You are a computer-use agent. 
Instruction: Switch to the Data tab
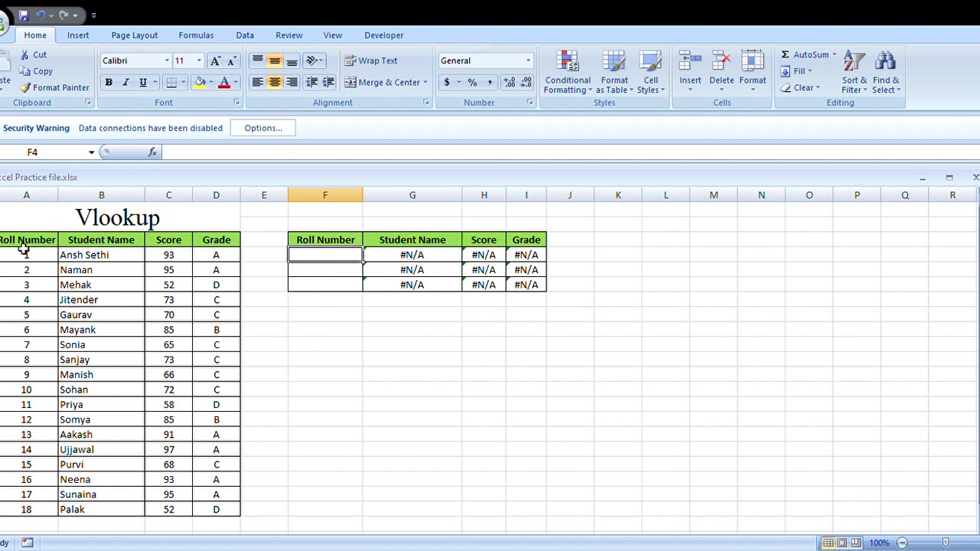tap(245, 35)
